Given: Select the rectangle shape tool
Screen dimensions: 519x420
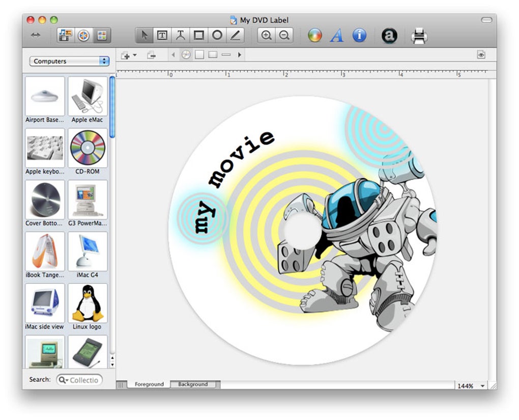Looking at the screenshot, I should point(198,35).
